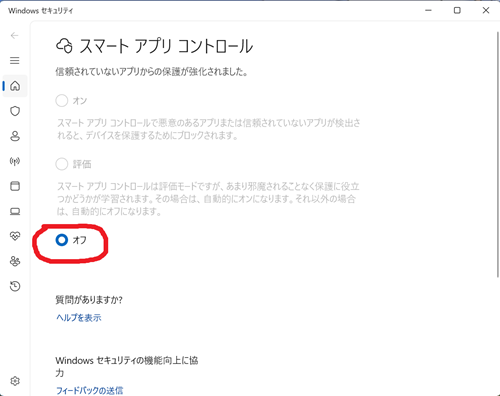The image size is (500, 396).
Task: Open App & browser control window icon
Action: pyautogui.click(x=15, y=186)
